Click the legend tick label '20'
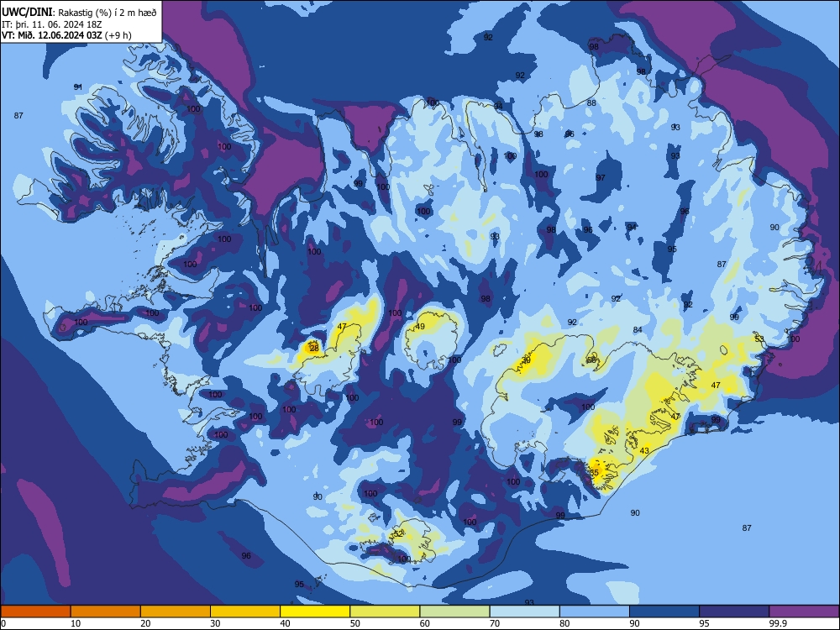This screenshot has height=630, width=840. (145, 623)
